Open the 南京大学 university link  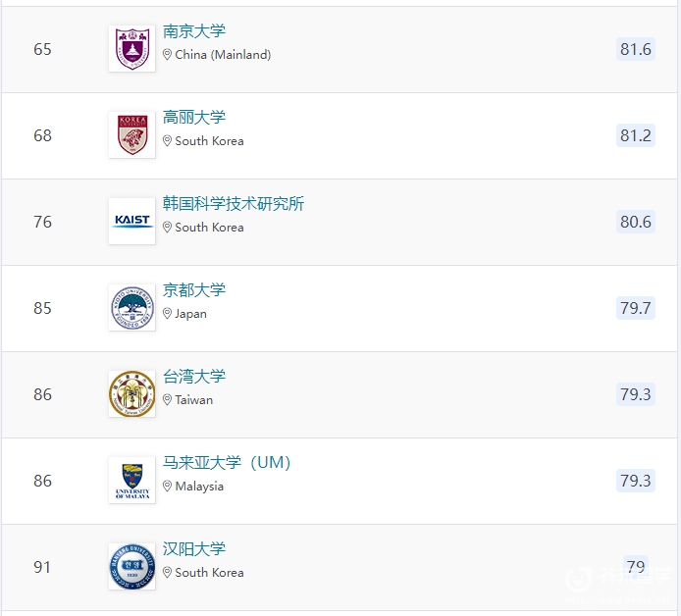point(194,31)
